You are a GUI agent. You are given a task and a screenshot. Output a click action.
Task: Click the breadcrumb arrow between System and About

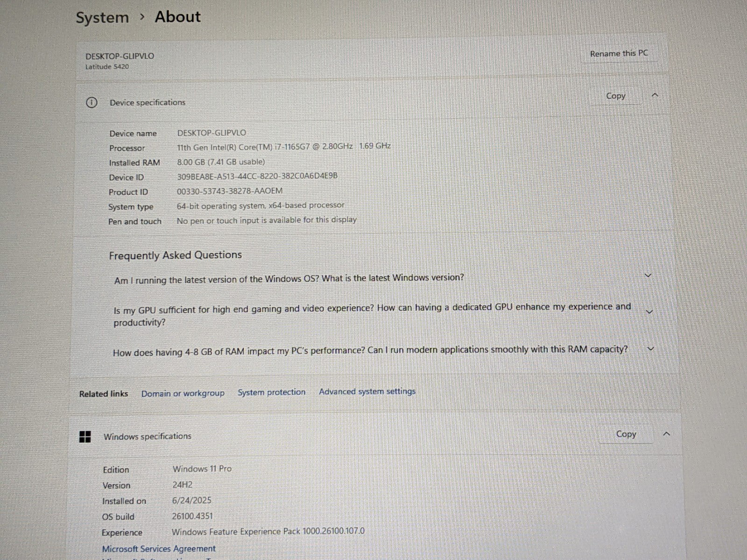142,17
